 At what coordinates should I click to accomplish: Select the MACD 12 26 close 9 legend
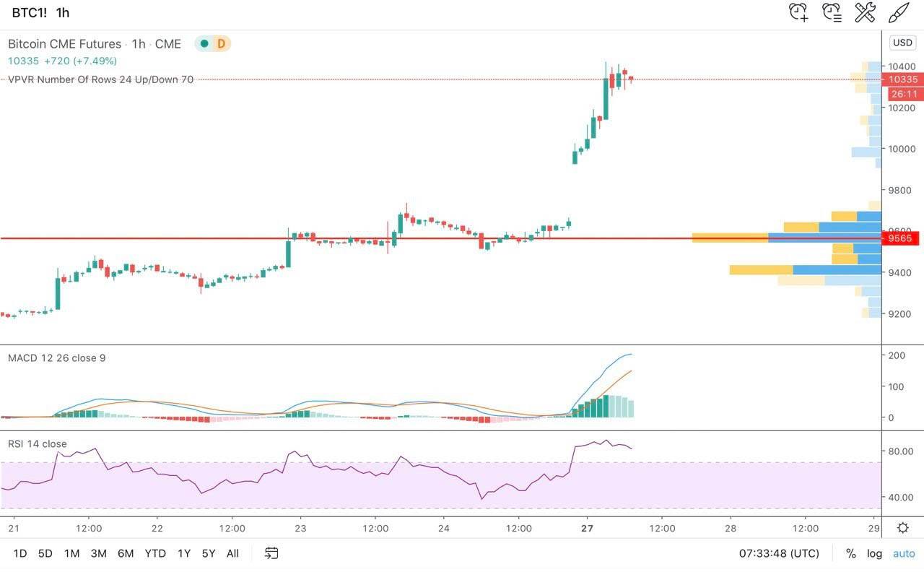(x=56, y=357)
